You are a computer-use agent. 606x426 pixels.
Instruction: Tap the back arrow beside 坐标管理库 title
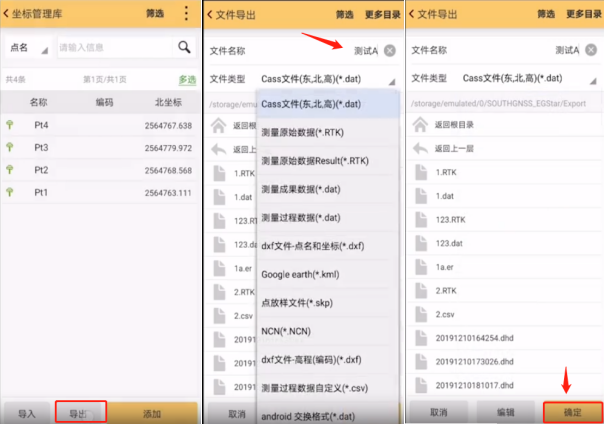[8, 14]
